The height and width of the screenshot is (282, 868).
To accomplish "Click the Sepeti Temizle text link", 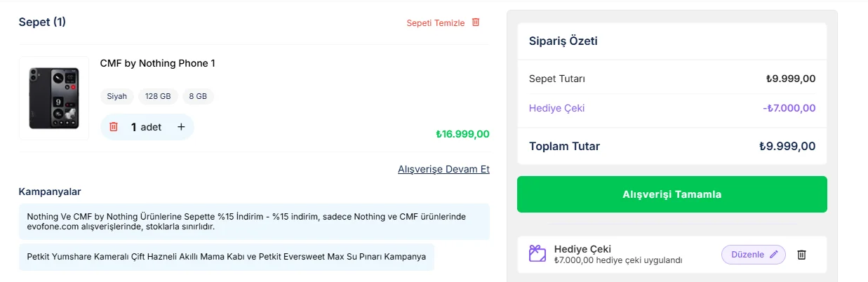I will tap(435, 23).
